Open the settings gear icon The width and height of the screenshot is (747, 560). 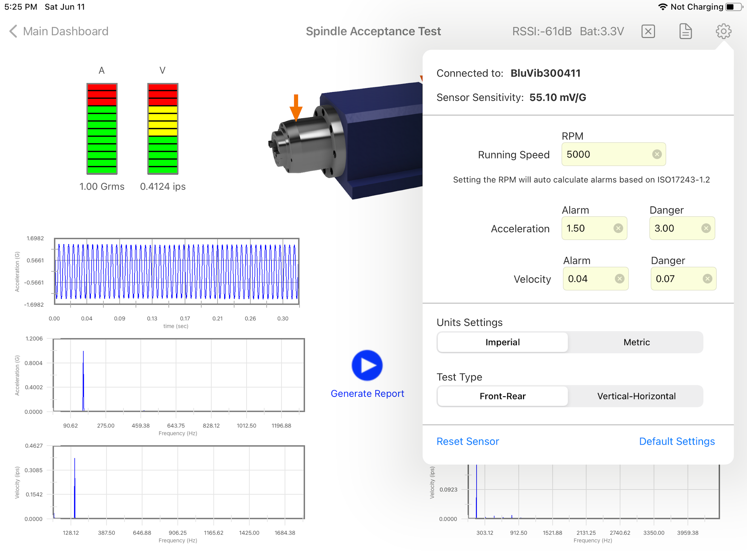pos(723,31)
